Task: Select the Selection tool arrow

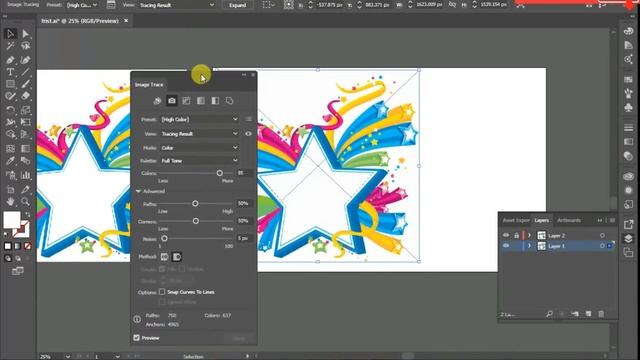Action: [10, 33]
